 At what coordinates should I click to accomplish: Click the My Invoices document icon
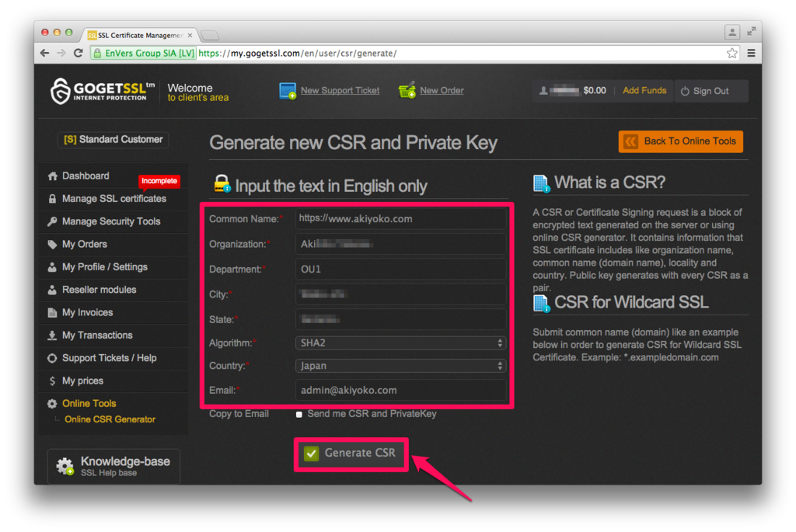[x=52, y=313]
